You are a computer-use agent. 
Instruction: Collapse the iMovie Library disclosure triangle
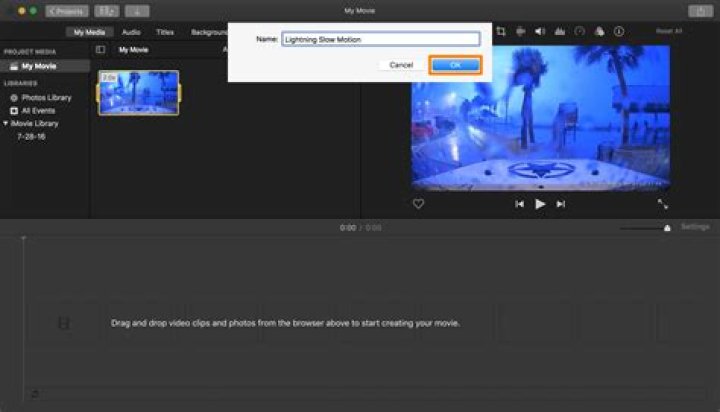tap(6, 123)
